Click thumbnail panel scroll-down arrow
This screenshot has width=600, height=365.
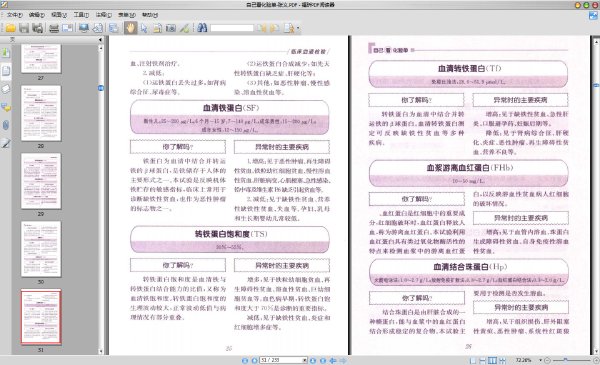(x=101, y=351)
